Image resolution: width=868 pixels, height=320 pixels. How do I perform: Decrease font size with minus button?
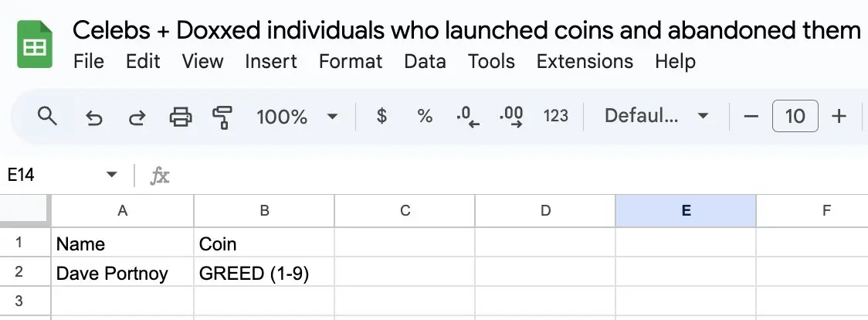coord(751,116)
